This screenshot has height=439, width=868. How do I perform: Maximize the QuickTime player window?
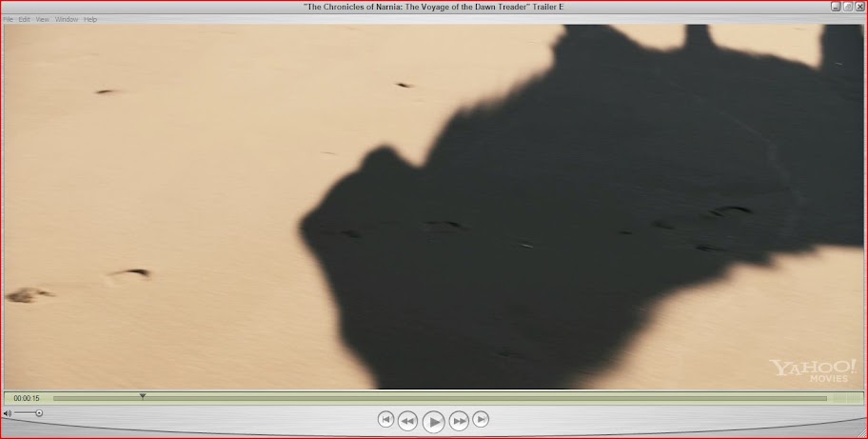point(847,7)
